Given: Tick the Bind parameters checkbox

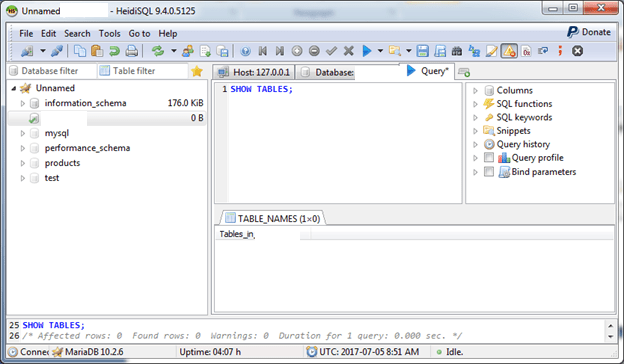Looking at the screenshot, I should click(489, 171).
